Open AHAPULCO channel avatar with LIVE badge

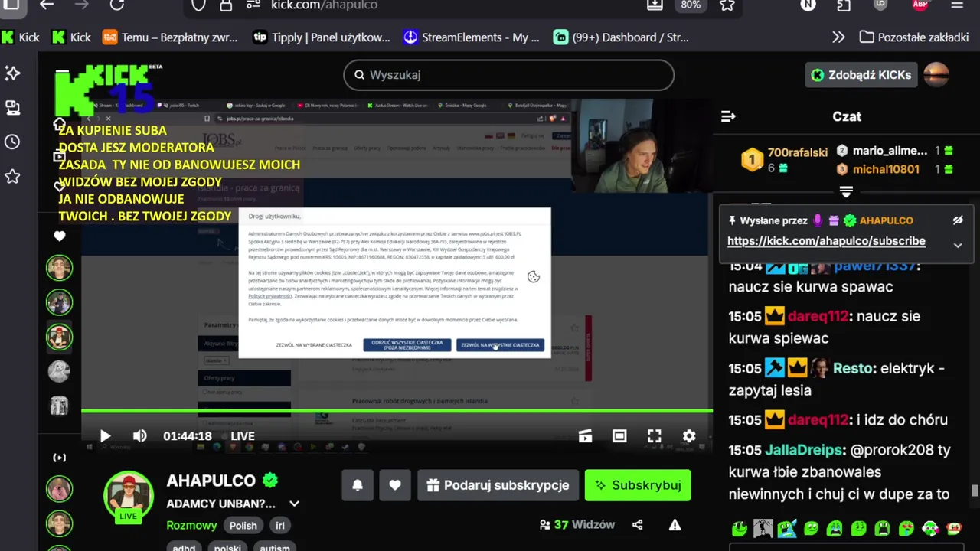[x=129, y=497]
